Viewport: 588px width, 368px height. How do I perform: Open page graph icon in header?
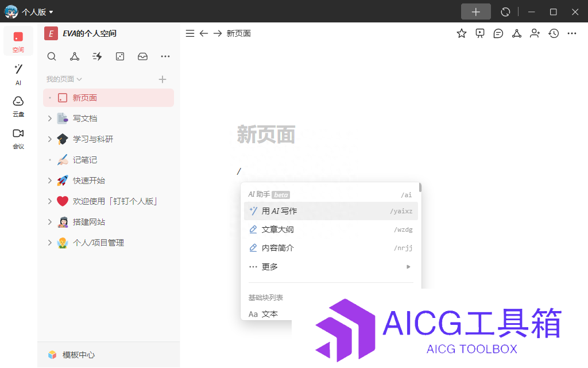(x=517, y=33)
